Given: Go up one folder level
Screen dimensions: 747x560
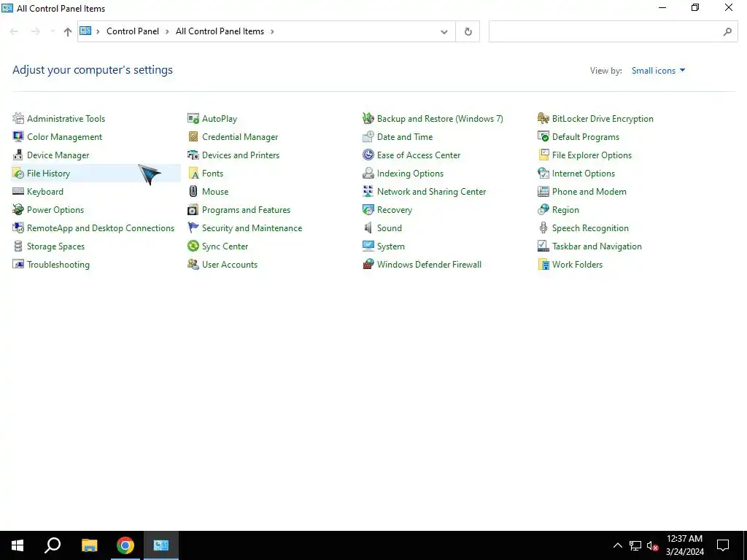Looking at the screenshot, I should point(68,32).
